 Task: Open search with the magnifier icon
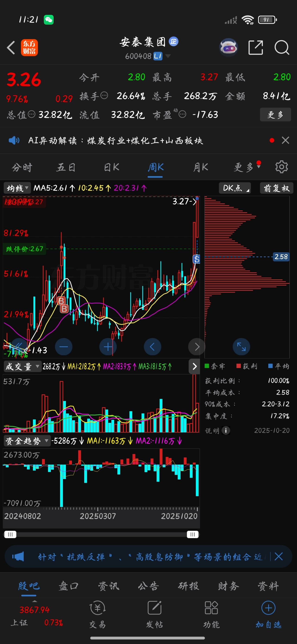pos(282,47)
